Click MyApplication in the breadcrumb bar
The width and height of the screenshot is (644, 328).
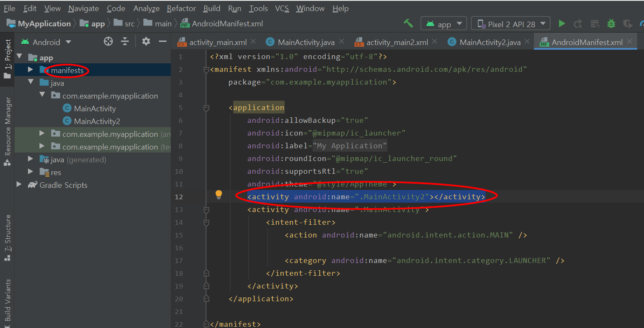tap(39, 24)
